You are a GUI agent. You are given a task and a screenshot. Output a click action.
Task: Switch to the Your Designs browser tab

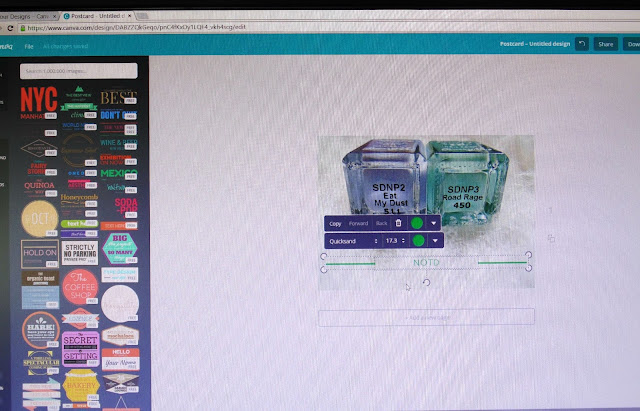(x=27, y=16)
